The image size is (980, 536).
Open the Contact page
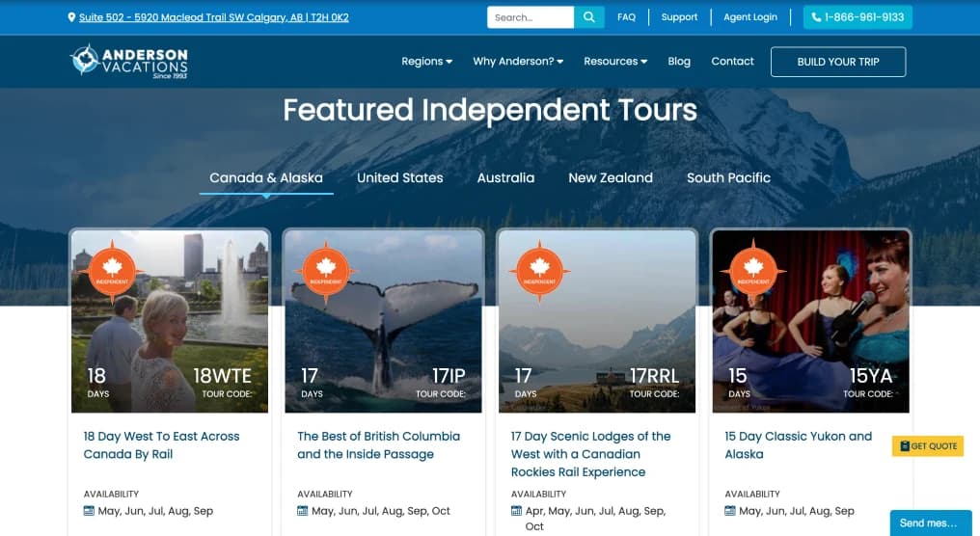[732, 62]
